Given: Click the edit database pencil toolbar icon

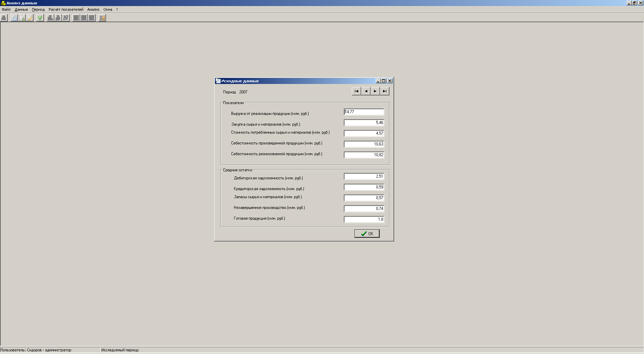Looking at the screenshot, I should point(30,18).
